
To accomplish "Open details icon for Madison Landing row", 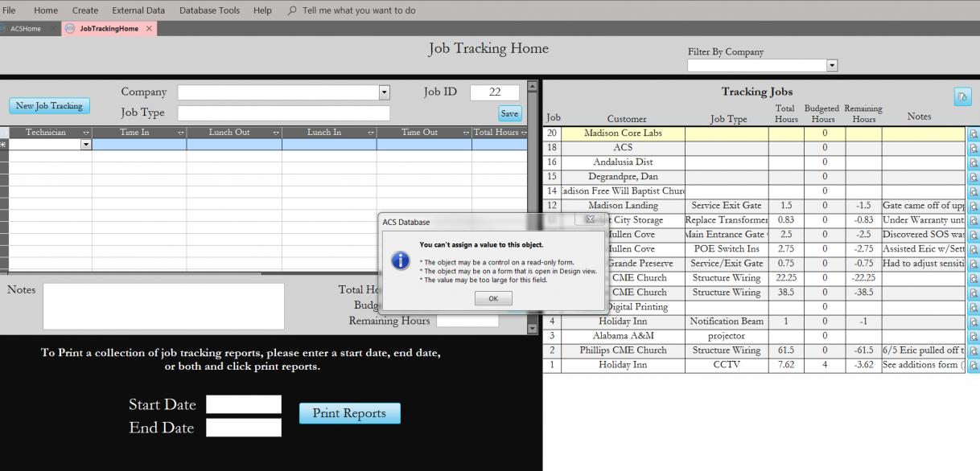I will coord(974,206).
